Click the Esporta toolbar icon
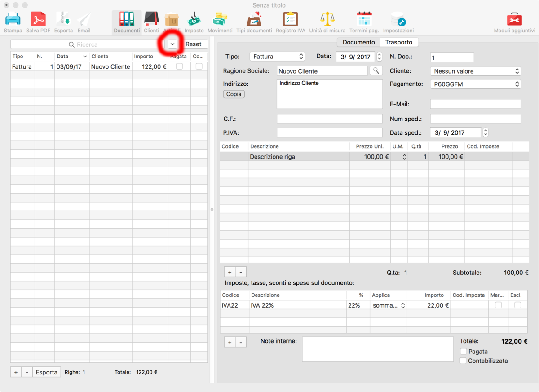The image size is (539, 392). point(63,20)
